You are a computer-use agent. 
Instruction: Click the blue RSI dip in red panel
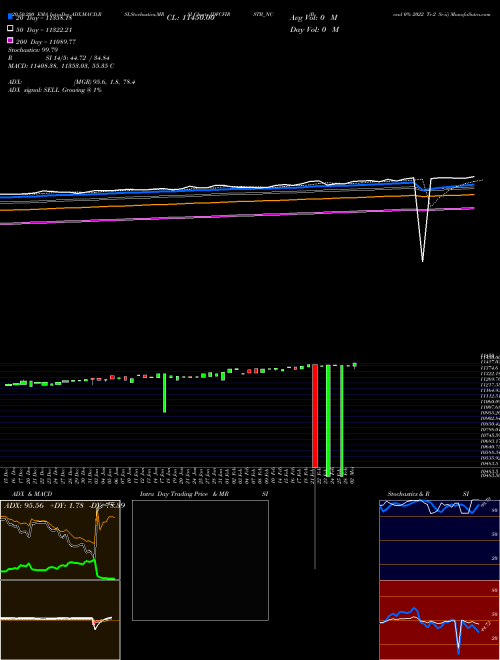pos(458,640)
